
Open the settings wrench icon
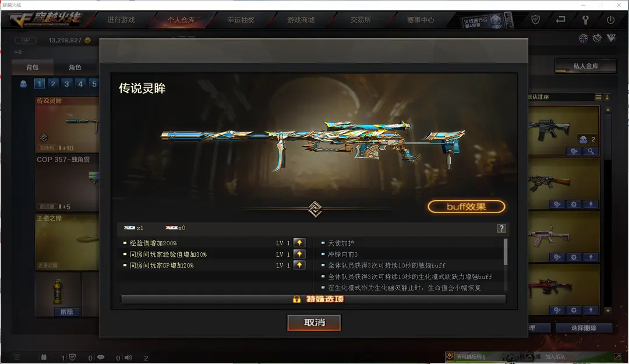click(x=585, y=20)
